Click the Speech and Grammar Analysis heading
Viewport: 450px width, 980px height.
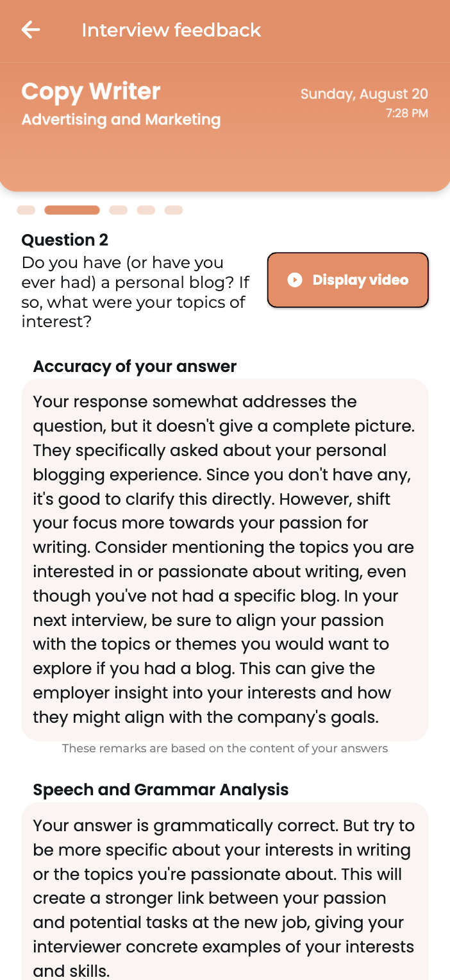pos(161,790)
